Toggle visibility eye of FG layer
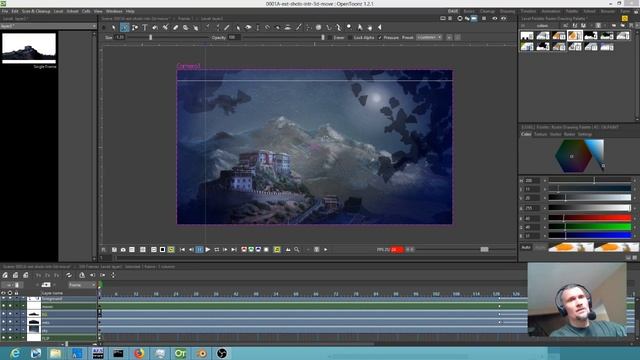640x360 pixels. click(x=3, y=314)
